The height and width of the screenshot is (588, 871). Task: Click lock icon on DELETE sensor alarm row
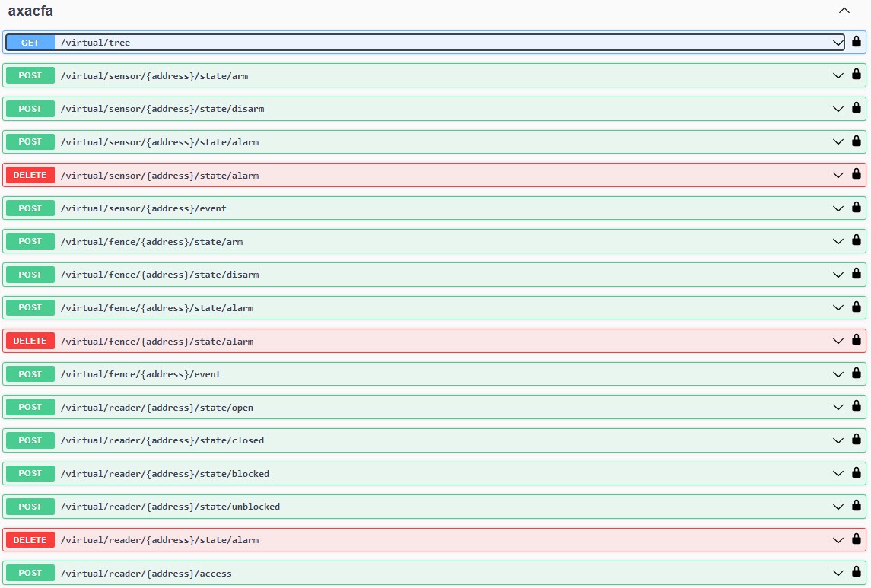(857, 175)
